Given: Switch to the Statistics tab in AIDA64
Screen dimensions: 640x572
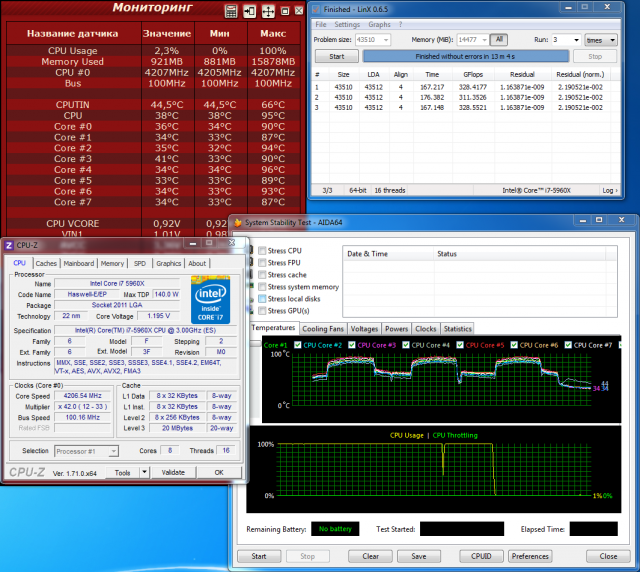Looking at the screenshot, I should (x=458, y=329).
